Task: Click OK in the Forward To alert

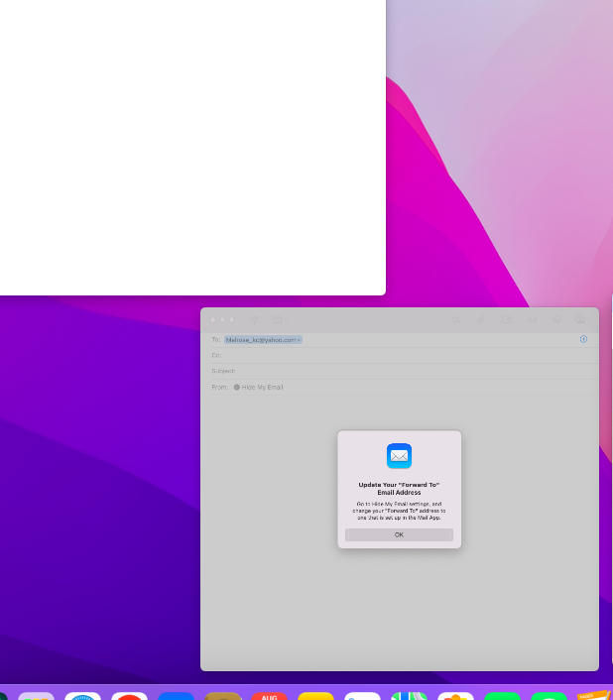Action: (399, 534)
